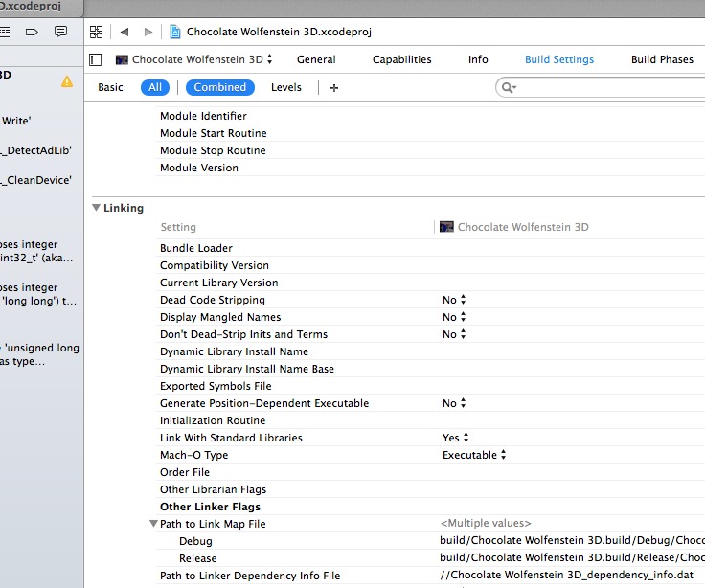Select the Basic settings filter
Image resolution: width=705 pixels, height=588 pixels.
(110, 87)
